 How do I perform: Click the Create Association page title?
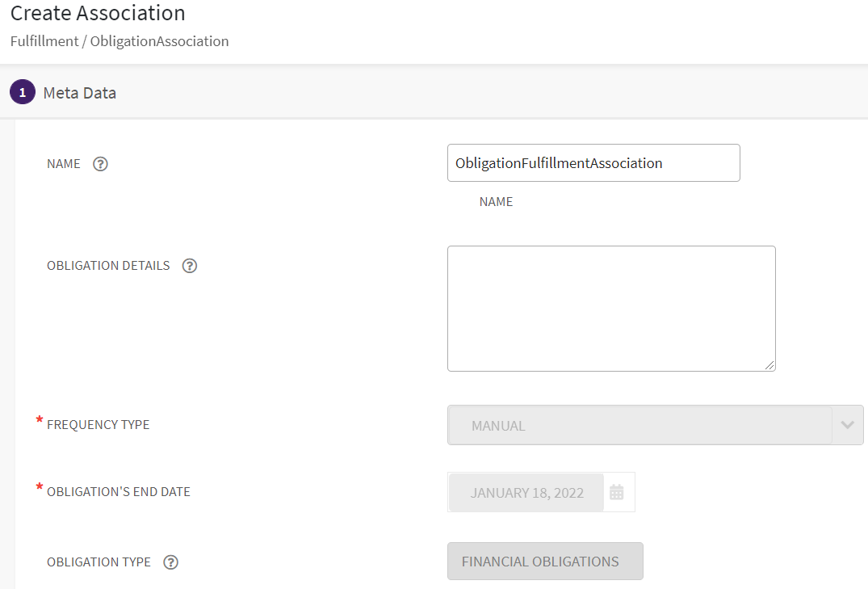pos(98,14)
